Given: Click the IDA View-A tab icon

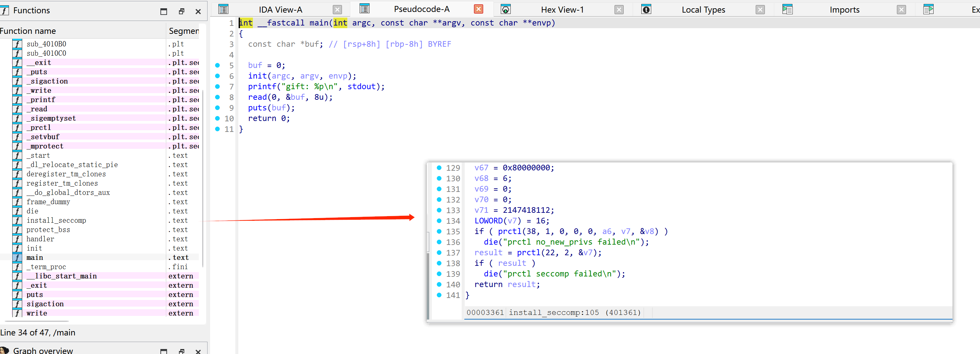Looking at the screenshot, I should [224, 10].
